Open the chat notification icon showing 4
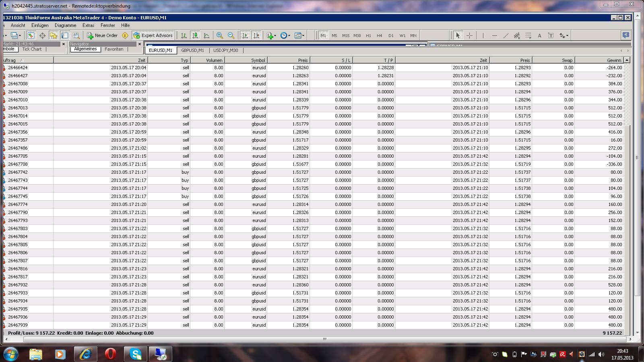Image resolution: width=644 pixels, height=362 pixels. click(625, 35)
